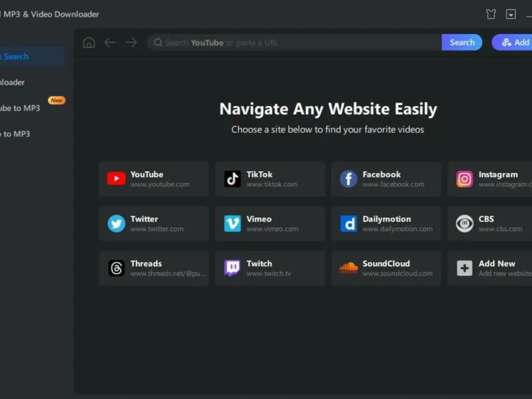Click the magnifier icon in search bar
This screenshot has height=399, width=532.
click(158, 43)
